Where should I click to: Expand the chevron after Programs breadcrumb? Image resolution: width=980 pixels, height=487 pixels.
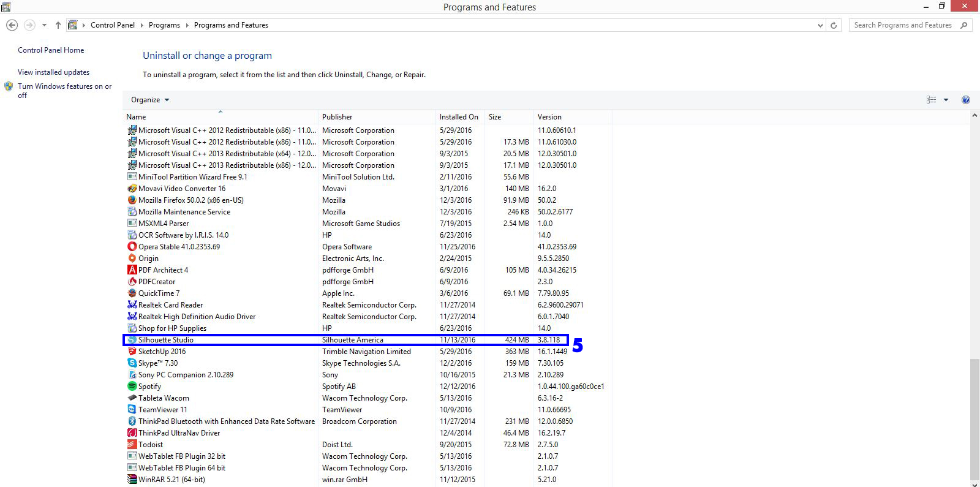click(x=187, y=25)
